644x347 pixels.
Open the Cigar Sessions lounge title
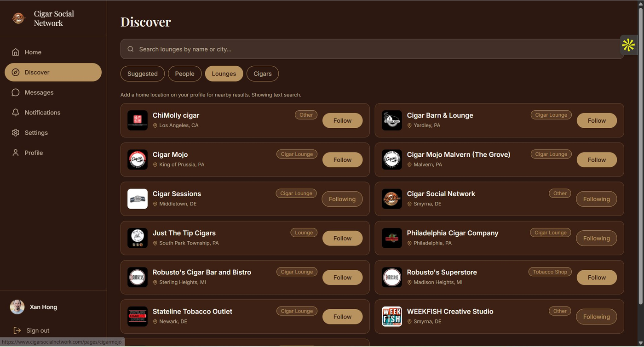point(177,194)
